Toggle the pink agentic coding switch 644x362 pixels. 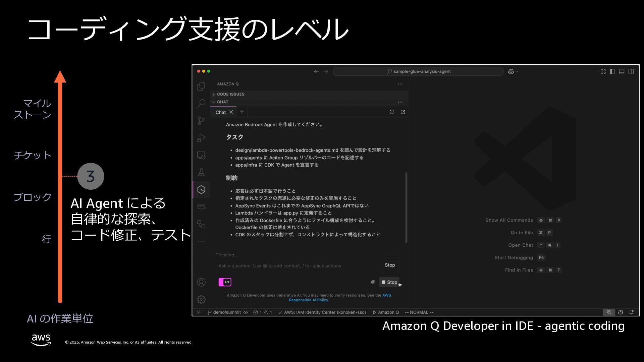[225, 282]
